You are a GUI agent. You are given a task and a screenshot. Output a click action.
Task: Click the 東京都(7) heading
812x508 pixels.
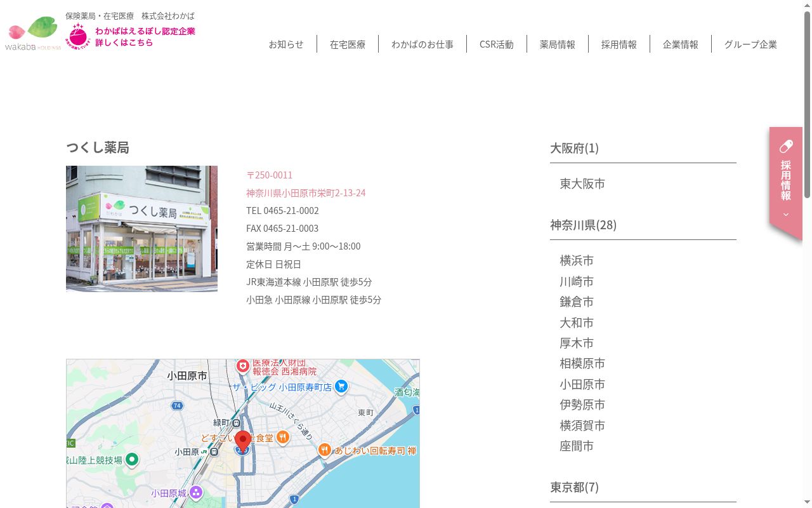[x=574, y=487]
